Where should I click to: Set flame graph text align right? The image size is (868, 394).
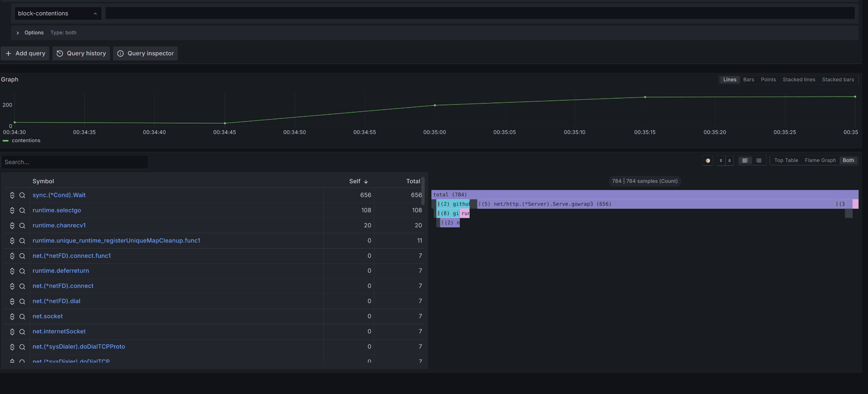pos(759,161)
